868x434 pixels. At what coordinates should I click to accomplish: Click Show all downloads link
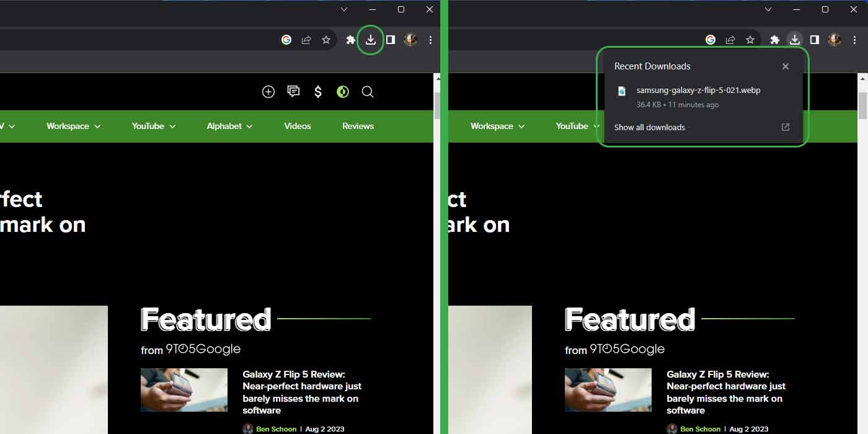(649, 127)
